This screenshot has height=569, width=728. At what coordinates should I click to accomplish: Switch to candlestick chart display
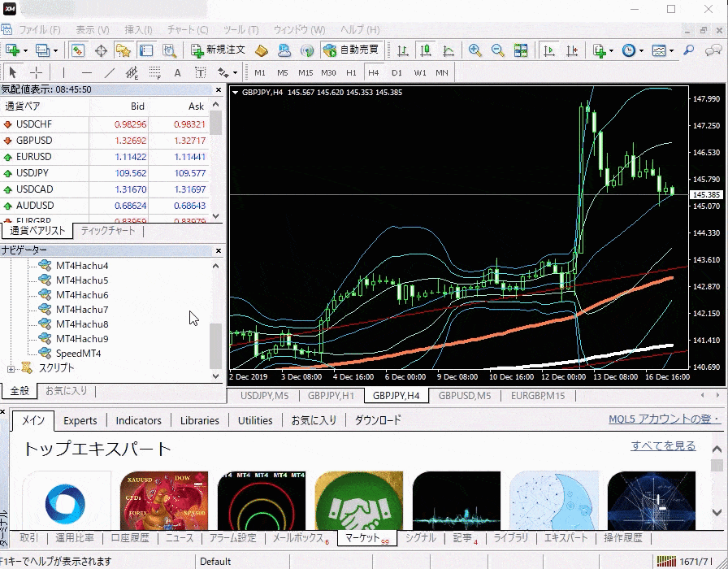[425, 50]
